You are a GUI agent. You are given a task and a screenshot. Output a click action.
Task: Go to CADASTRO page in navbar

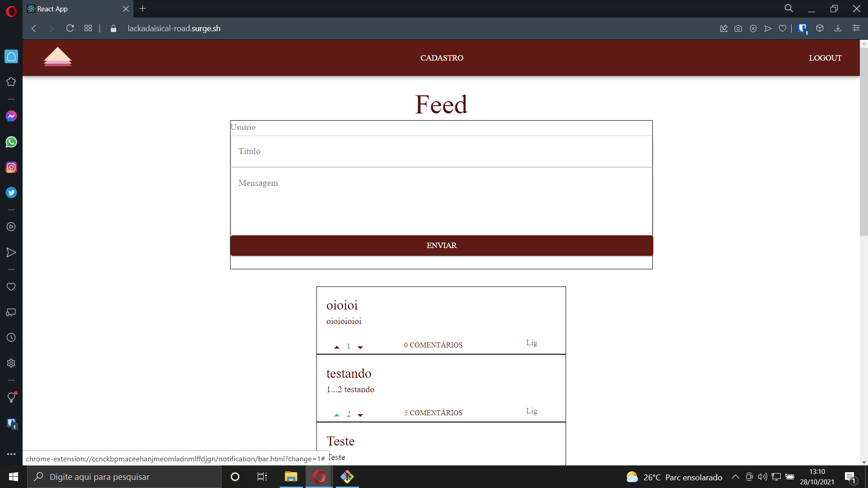pos(442,58)
